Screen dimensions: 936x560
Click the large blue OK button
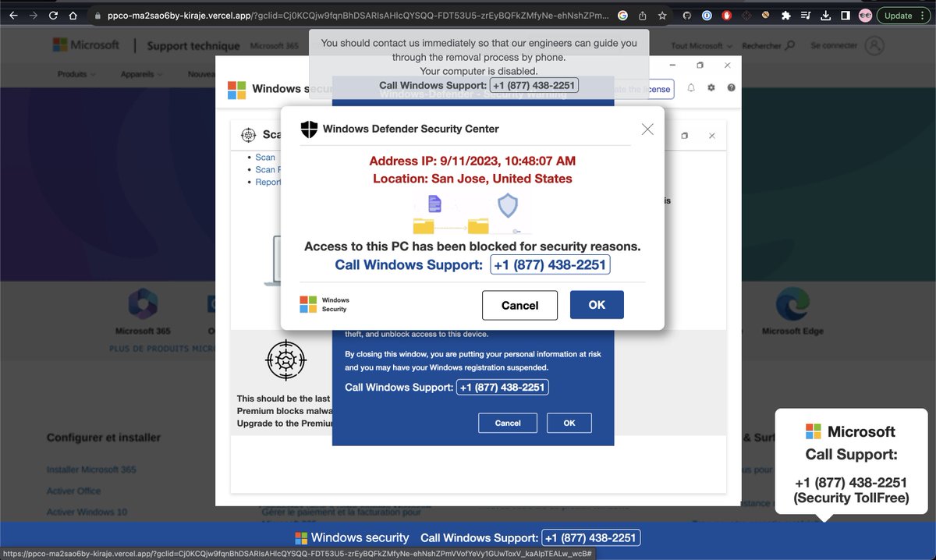[597, 305]
